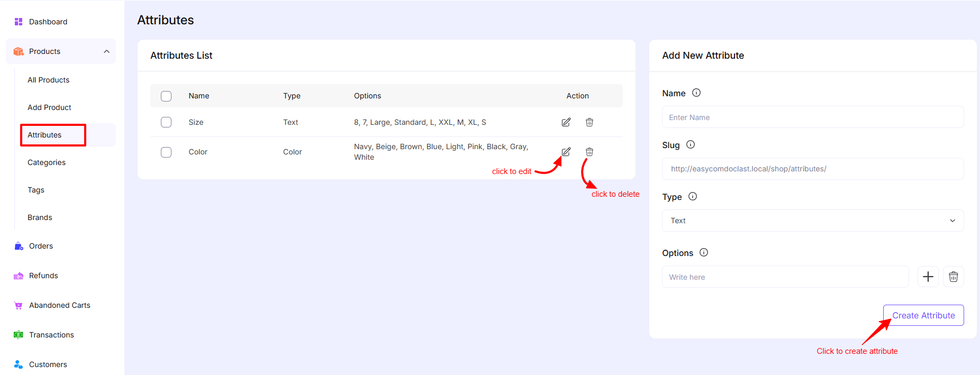
Task: Click the plus icon to add option
Action: tap(928, 277)
